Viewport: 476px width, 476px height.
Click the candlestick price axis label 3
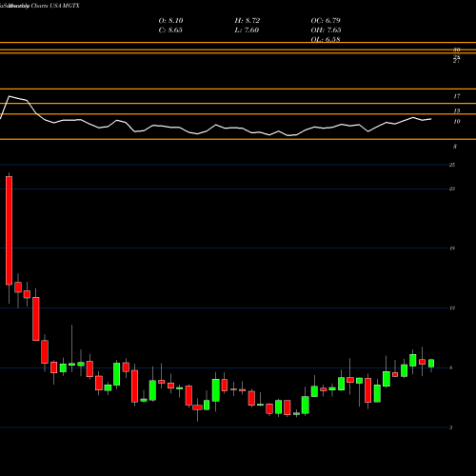point(451,427)
